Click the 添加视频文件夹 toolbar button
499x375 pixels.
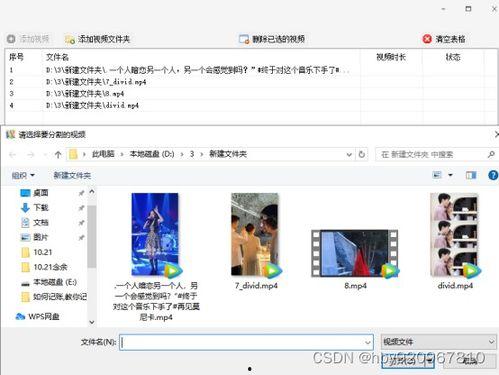click(x=97, y=39)
